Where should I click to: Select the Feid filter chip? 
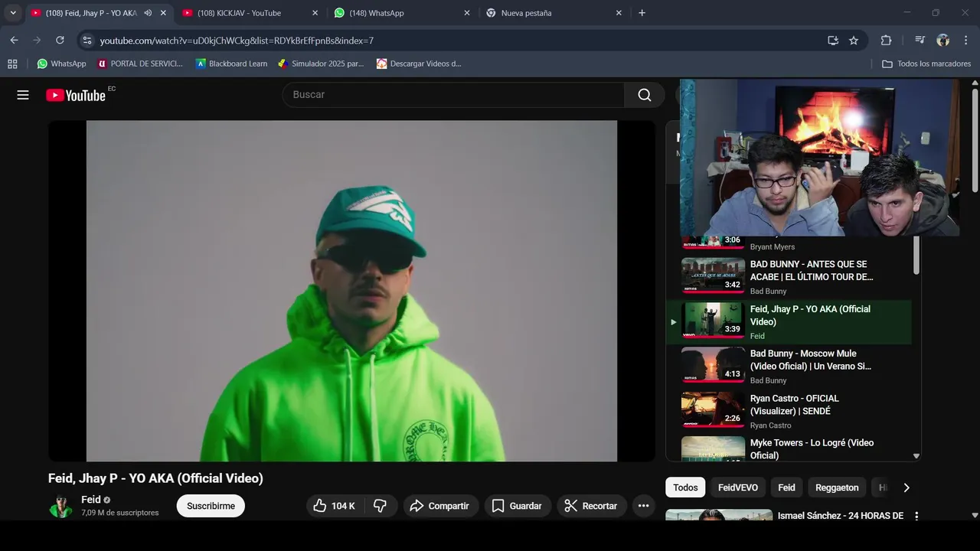pos(786,487)
